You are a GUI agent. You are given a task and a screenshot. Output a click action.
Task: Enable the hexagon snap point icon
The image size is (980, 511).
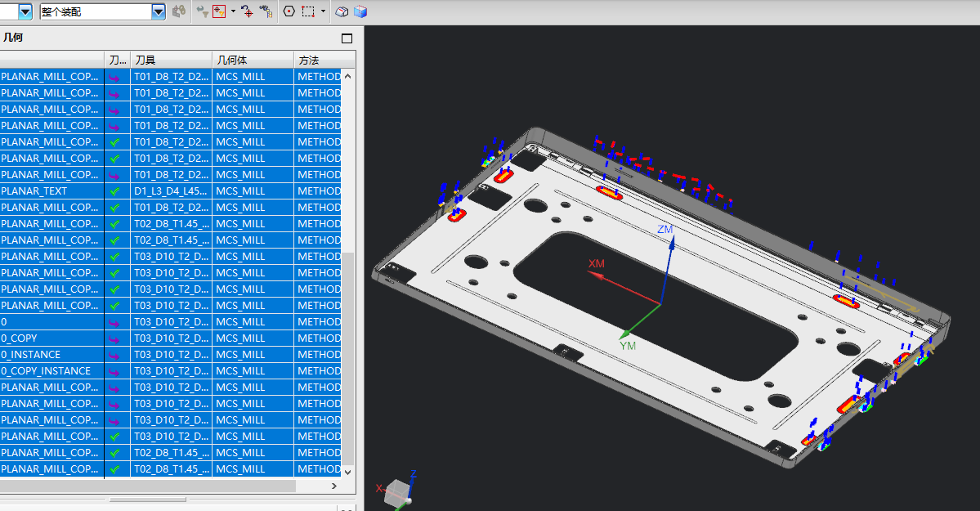289,11
